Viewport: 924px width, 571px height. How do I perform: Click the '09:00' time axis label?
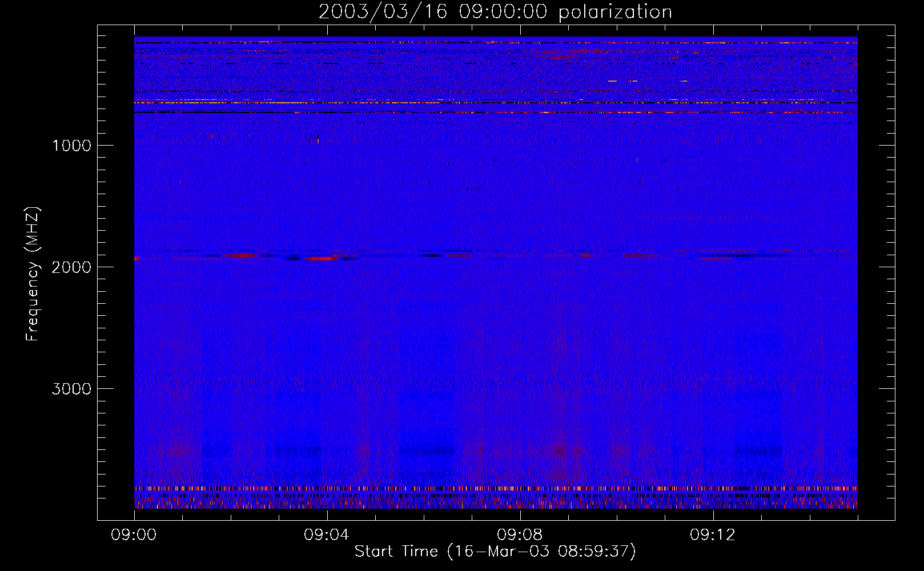pos(134,535)
